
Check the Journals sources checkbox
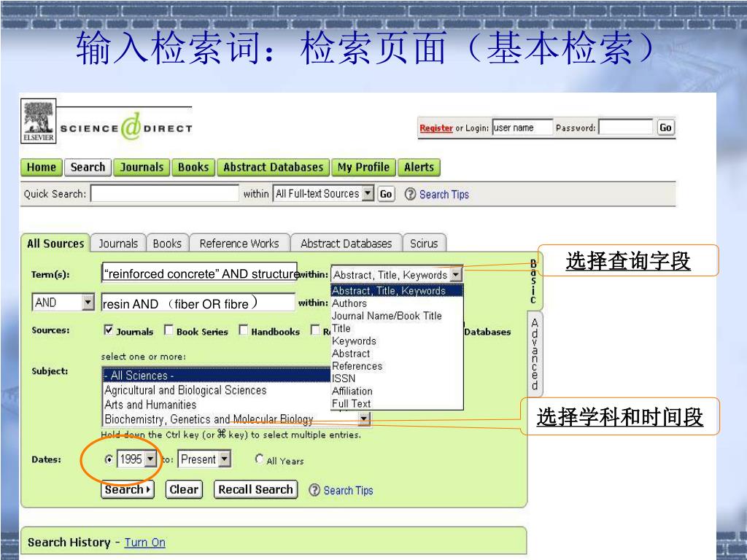pos(109,330)
